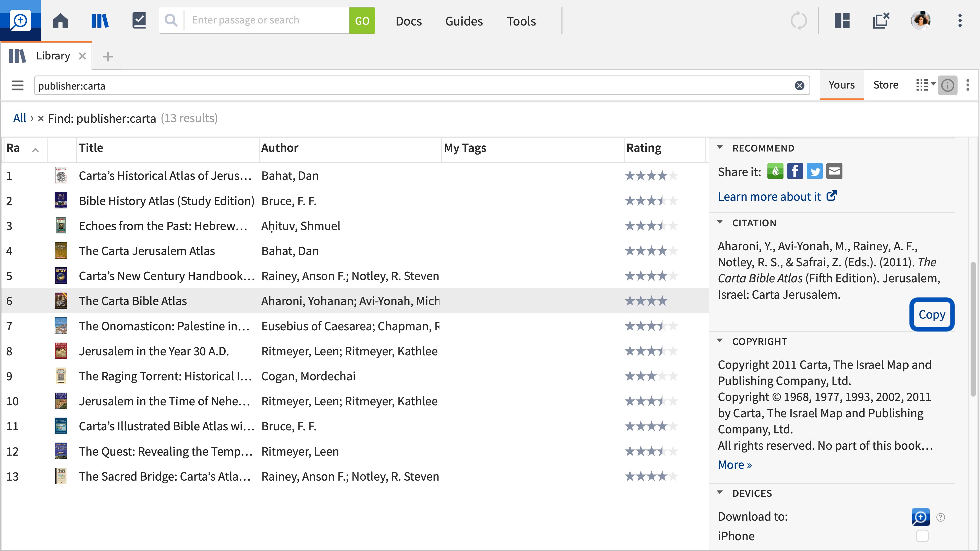Open the Library panel hamburger menu
980x551 pixels.
coord(18,85)
